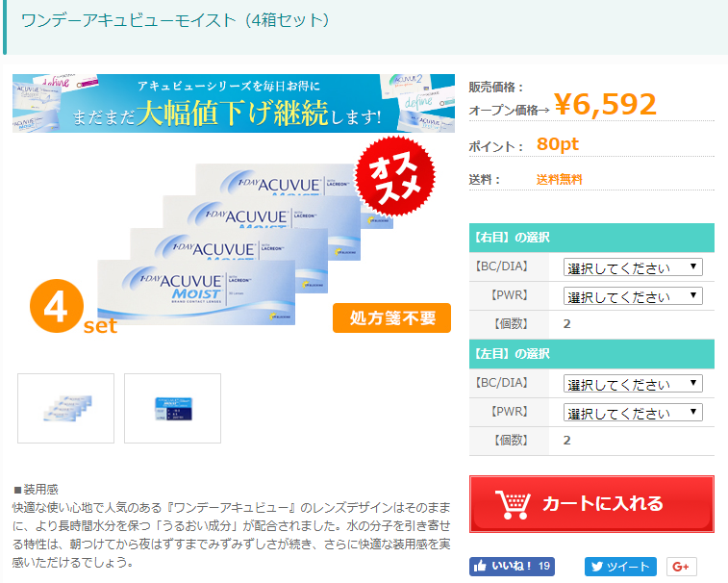Click the ¥6,592 price text
The width and height of the screenshot is (728, 583).
605,104
